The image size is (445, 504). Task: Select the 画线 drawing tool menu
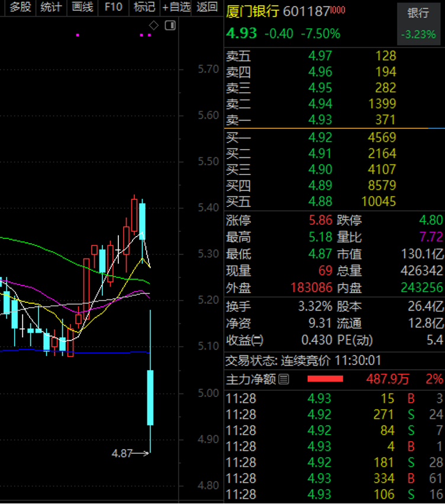82,7
